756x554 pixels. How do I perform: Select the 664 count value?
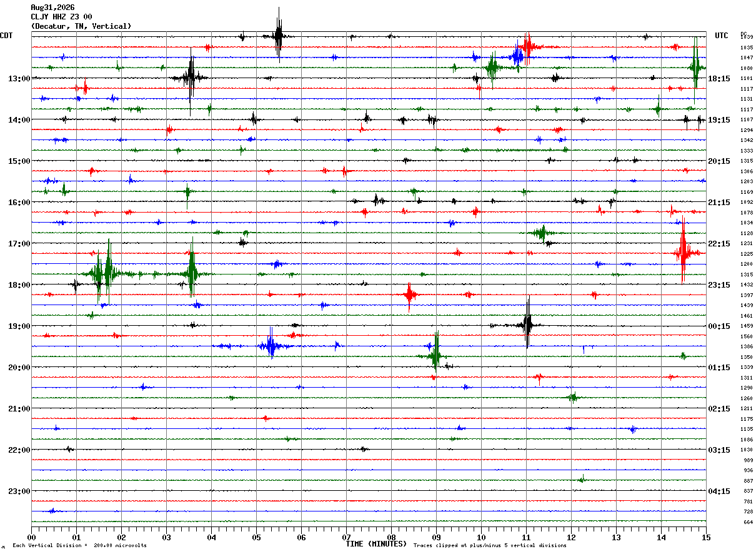click(x=747, y=522)
